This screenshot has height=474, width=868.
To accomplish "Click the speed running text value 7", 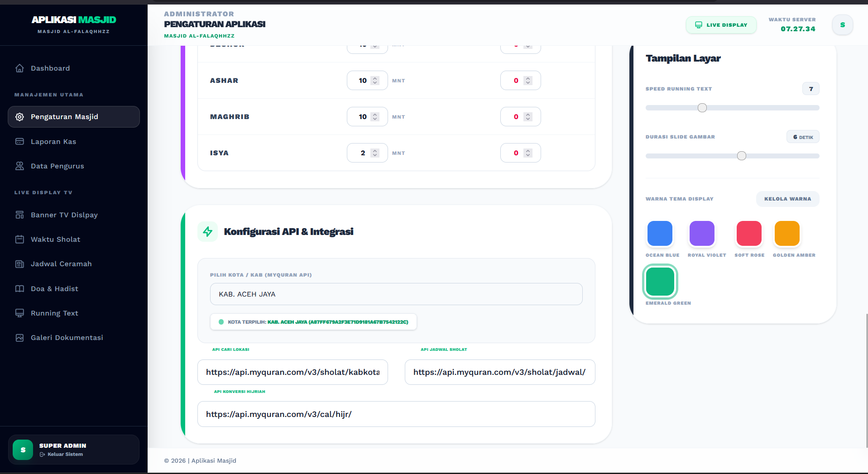I will 811,89.
